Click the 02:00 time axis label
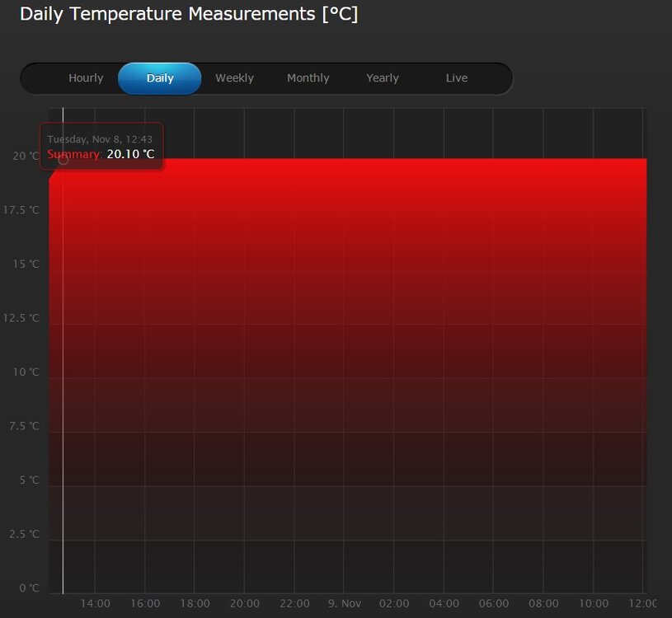672x618 pixels. tap(394, 603)
